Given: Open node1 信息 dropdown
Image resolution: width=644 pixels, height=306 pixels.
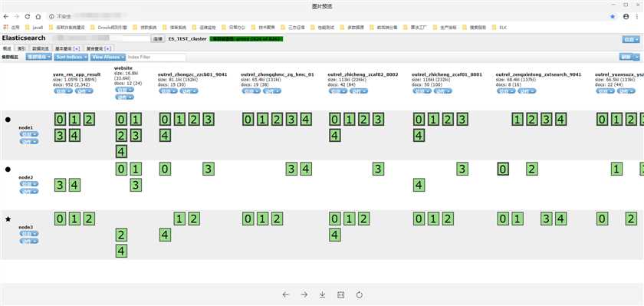Looking at the screenshot, I should point(29,134).
